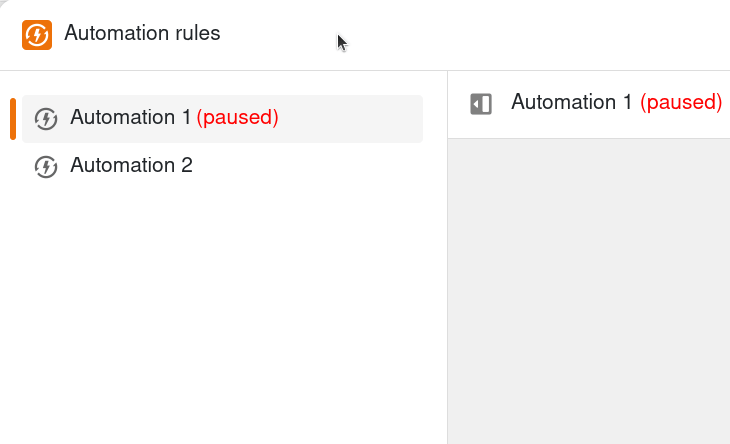The image size is (730, 444).
Task: Click the orange selection bar beside Automation 1
Action: pyautogui.click(x=13, y=119)
